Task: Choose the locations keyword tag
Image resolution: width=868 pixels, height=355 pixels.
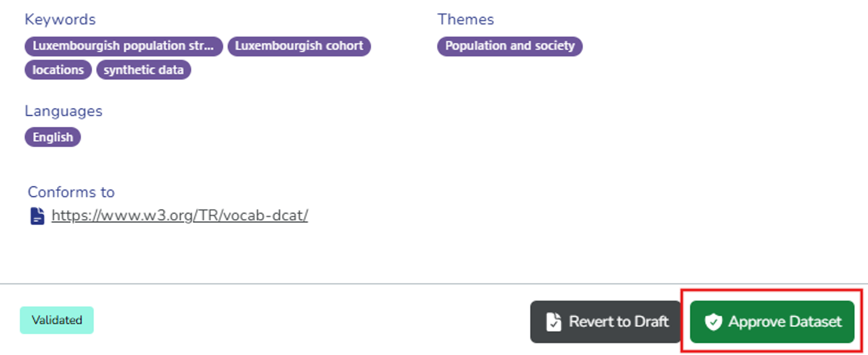Action: pyautogui.click(x=58, y=70)
